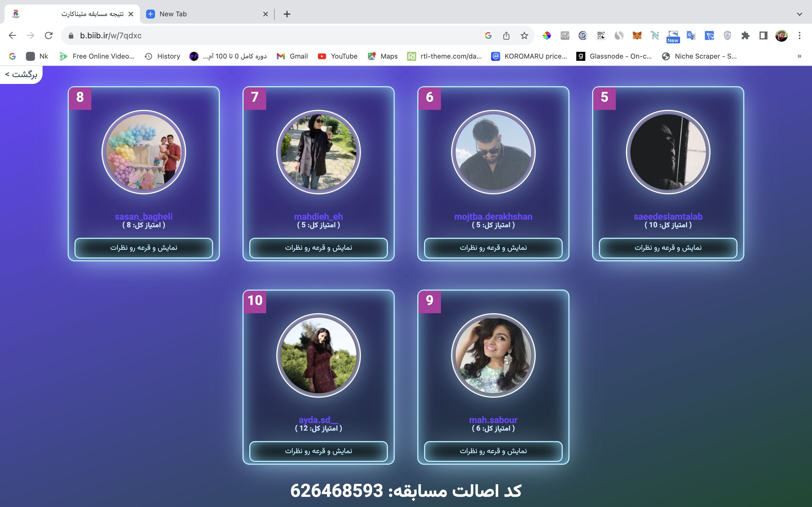
Task: Open a new browser tab with plus
Action: pos(287,14)
